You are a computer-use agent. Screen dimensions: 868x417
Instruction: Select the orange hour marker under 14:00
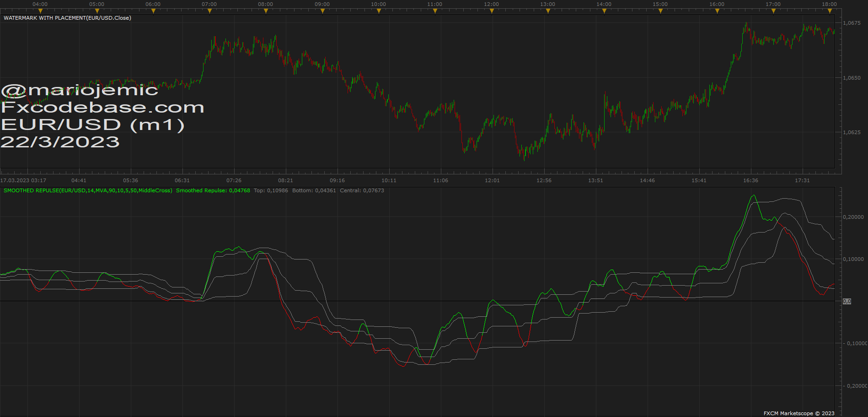pyautogui.click(x=604, y=11)
